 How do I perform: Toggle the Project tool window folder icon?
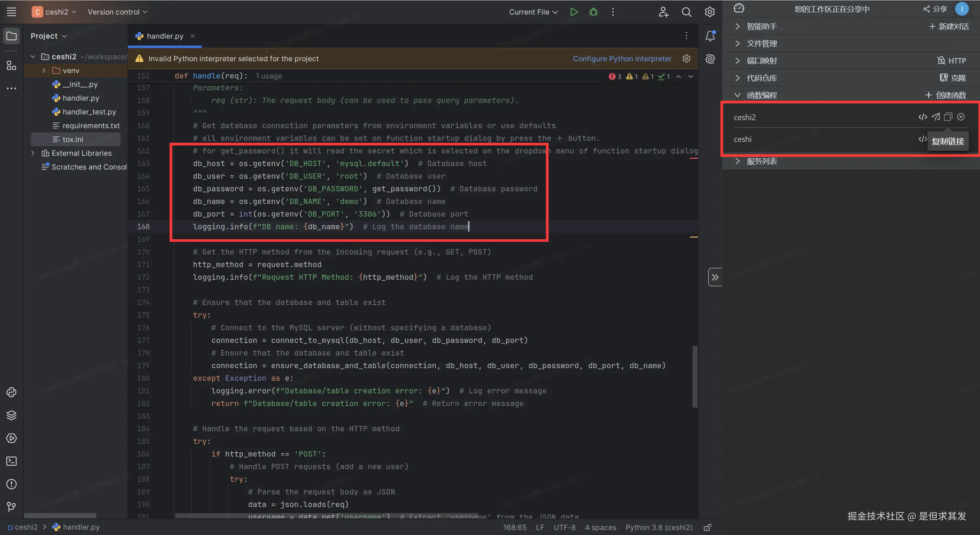click(11, 36)
